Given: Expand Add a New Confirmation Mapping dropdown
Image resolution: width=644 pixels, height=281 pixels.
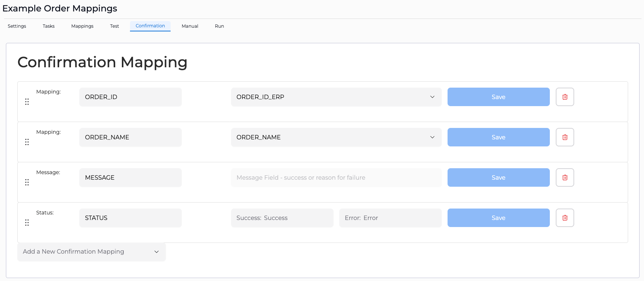Looking at the screenshot, I should [92, 252].
